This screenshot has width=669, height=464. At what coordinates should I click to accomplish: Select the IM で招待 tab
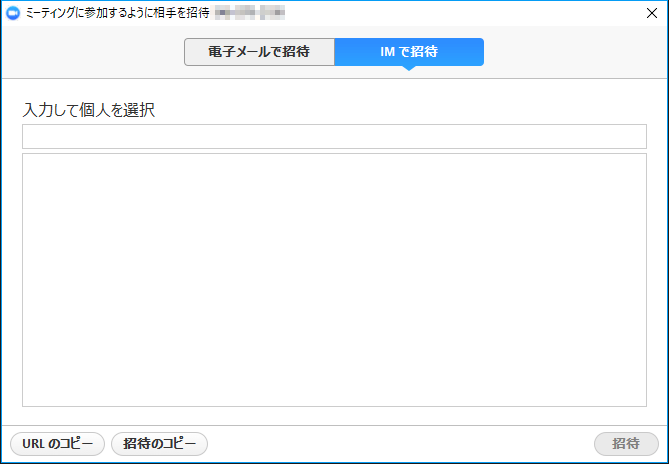pyautogui.click(x=409, y=52)
